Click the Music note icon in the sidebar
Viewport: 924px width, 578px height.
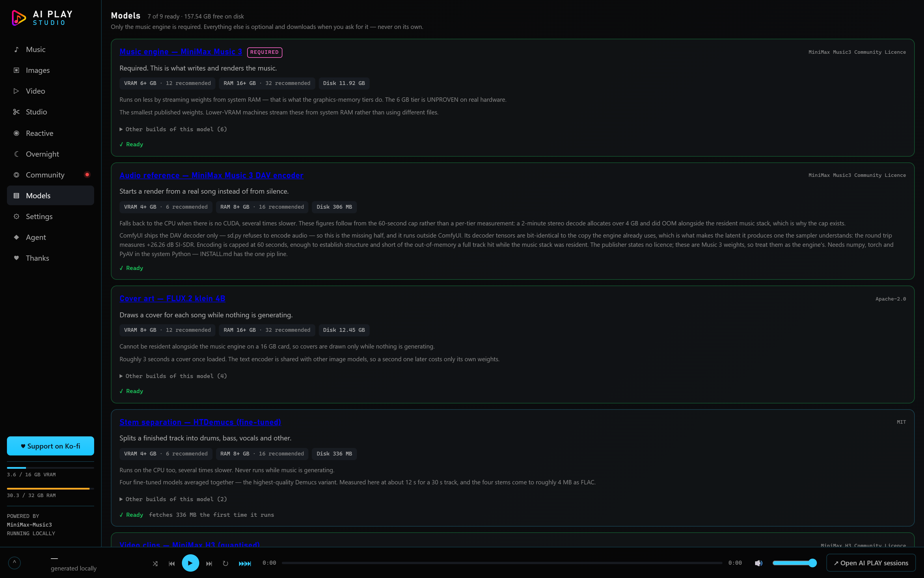16,49
